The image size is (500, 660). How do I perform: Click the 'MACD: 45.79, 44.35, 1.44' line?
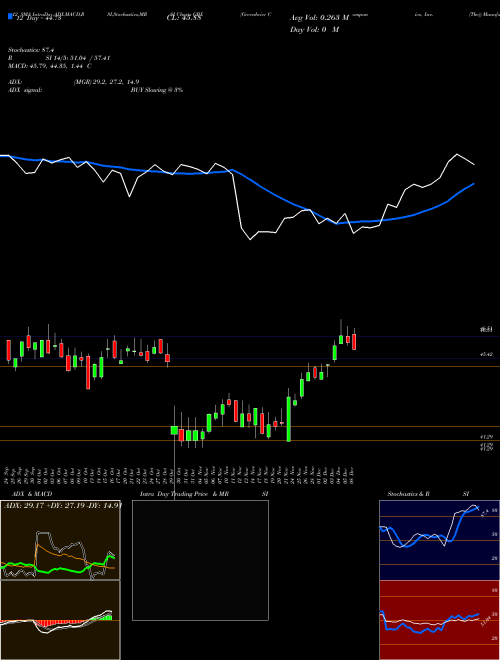point(50,66)
